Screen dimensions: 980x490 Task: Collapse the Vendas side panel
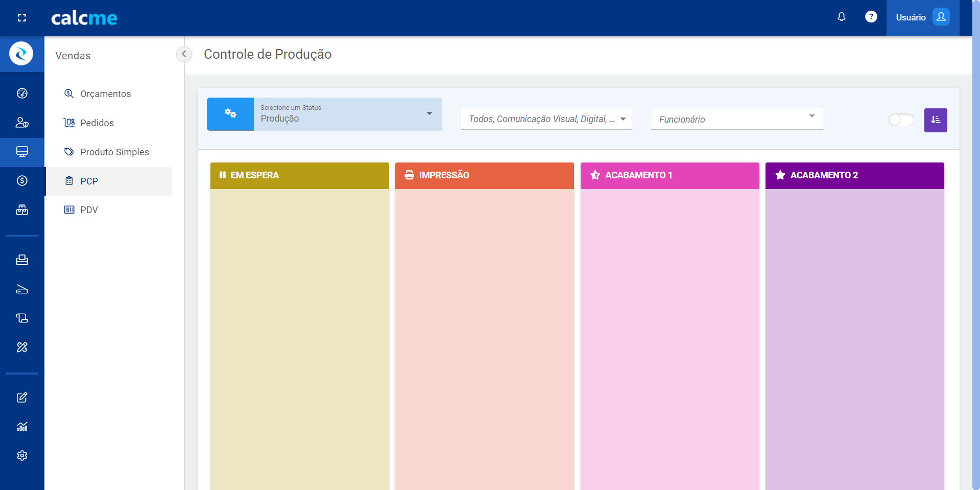[x=184, y=54]
